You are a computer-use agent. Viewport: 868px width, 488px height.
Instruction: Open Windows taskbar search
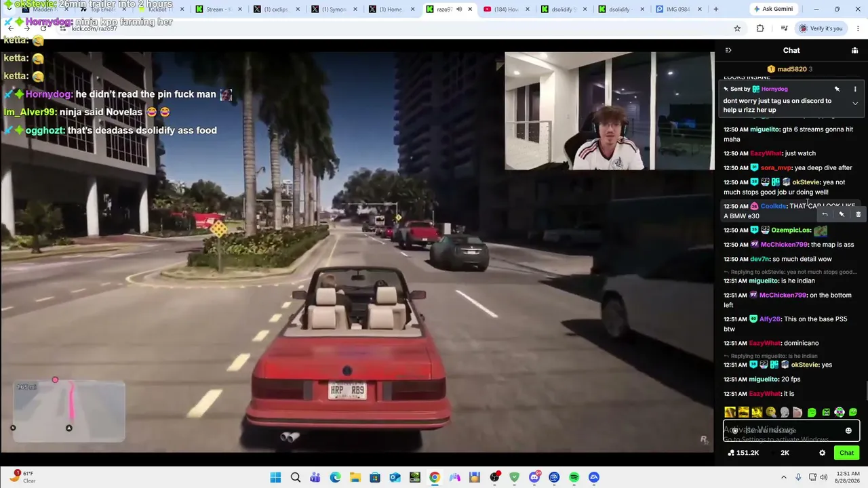pos(296,477)
